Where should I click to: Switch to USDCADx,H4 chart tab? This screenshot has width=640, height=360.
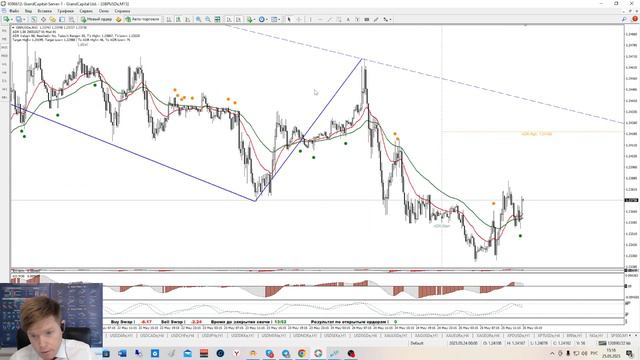(x=152, y=336)
